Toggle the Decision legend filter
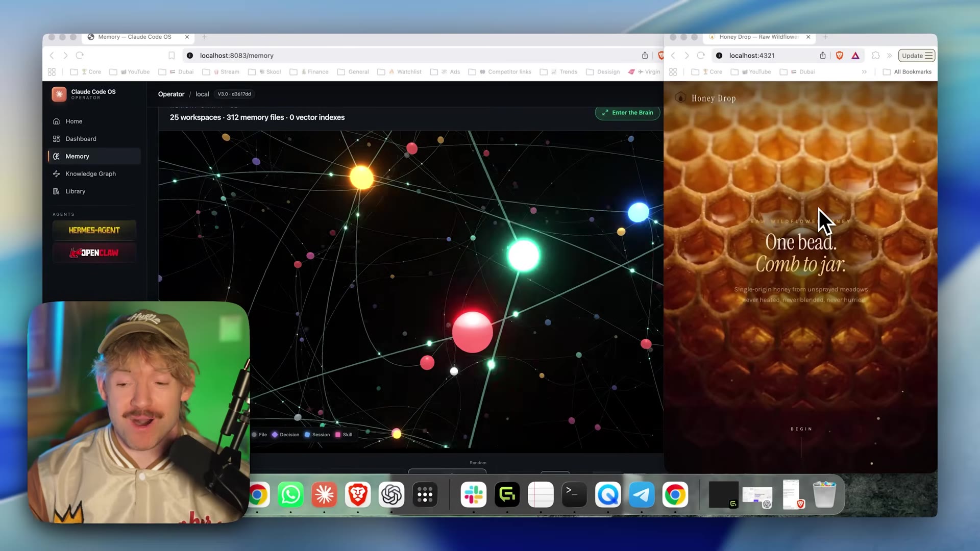 [285, 435]
